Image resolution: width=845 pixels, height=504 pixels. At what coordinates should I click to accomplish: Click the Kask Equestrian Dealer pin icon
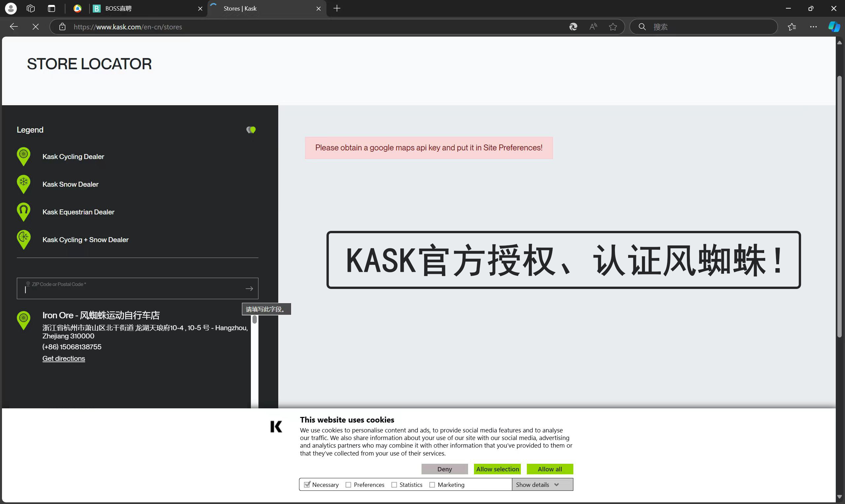pos(23,212)
